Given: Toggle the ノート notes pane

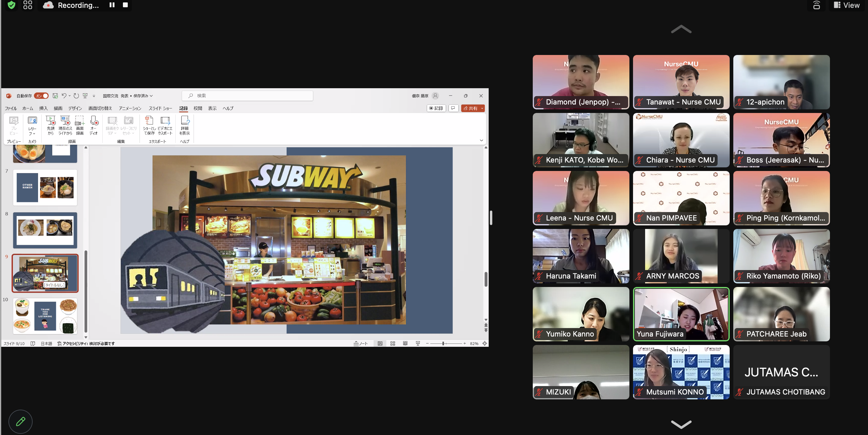Looking at the screenshot, I should click(x=361, y=343).
